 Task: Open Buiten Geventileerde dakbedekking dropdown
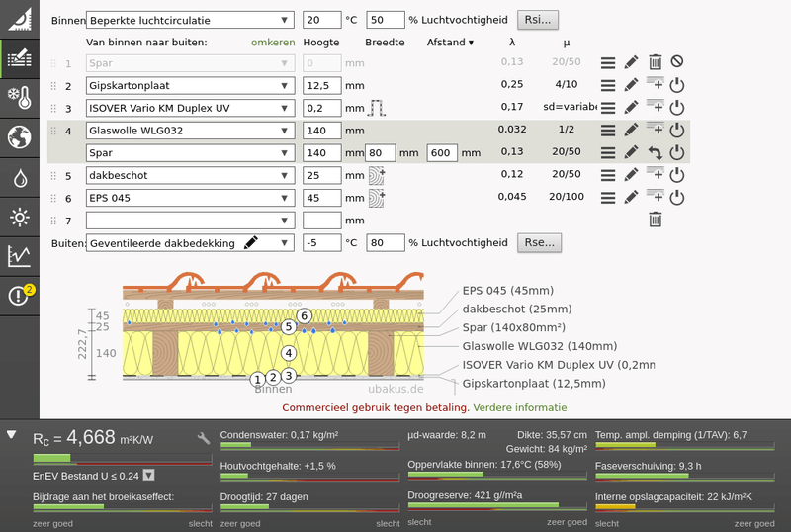190,243
